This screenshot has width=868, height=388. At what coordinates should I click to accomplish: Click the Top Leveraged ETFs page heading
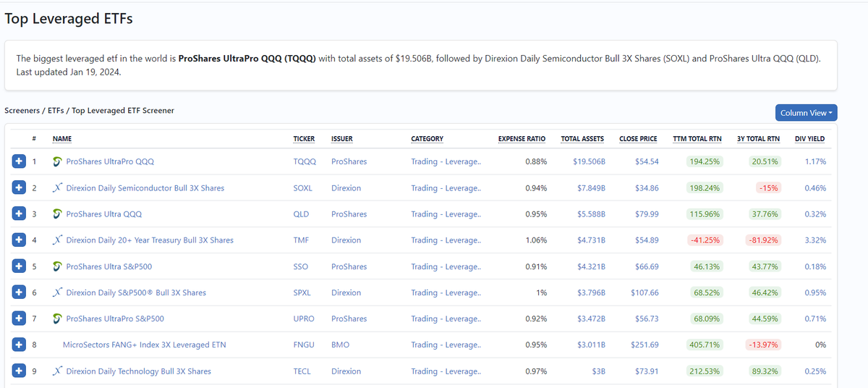point(69,19)
